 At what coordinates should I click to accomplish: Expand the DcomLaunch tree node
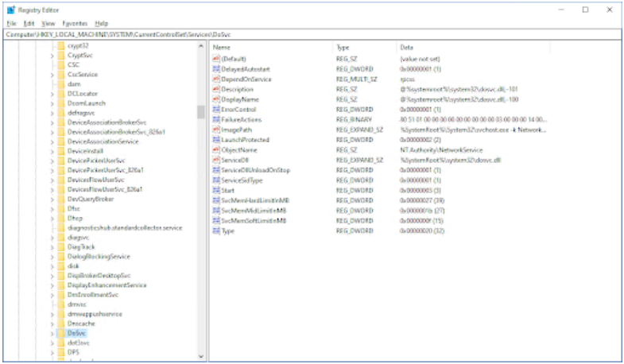click(52, 103)
